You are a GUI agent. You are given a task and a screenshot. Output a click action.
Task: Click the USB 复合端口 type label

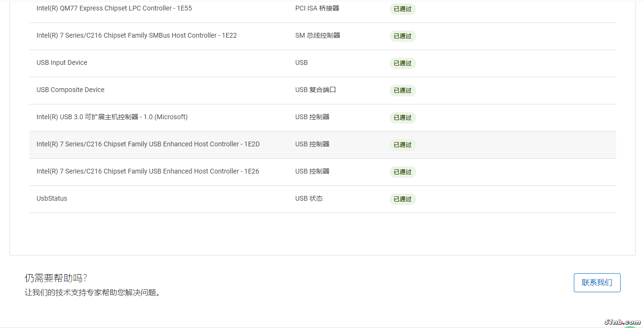(316, 90)
